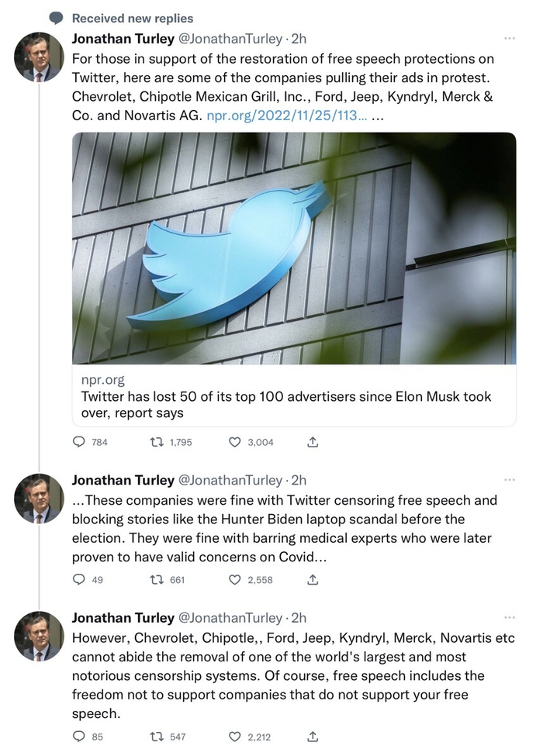Share the third tweet about censorship systems

click(x=313, y=737)
